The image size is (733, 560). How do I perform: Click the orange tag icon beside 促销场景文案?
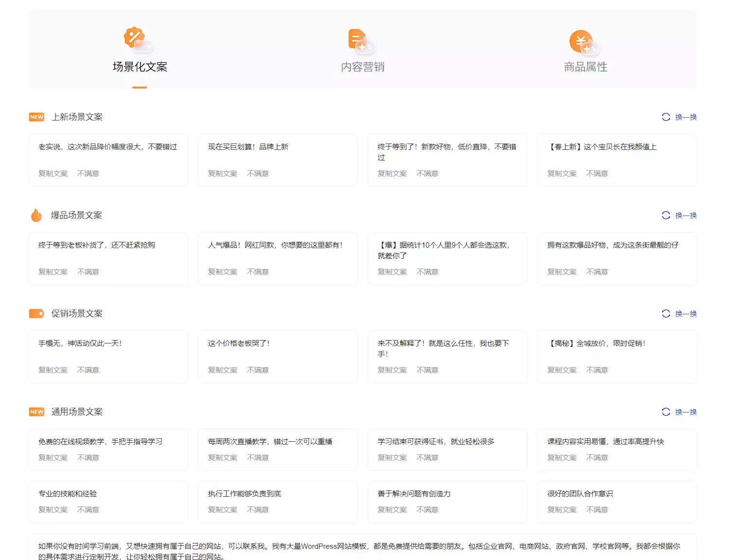click(36, 314)
